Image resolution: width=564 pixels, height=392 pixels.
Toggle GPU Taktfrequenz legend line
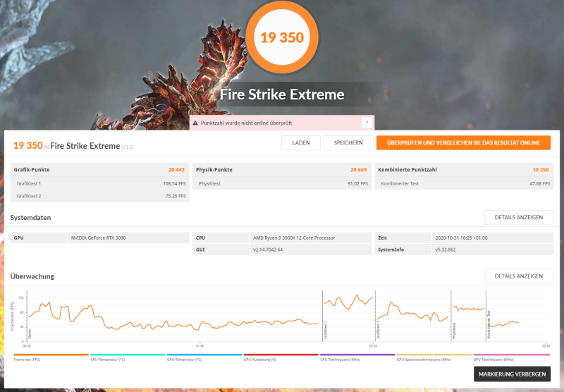[x=512, y=355]
